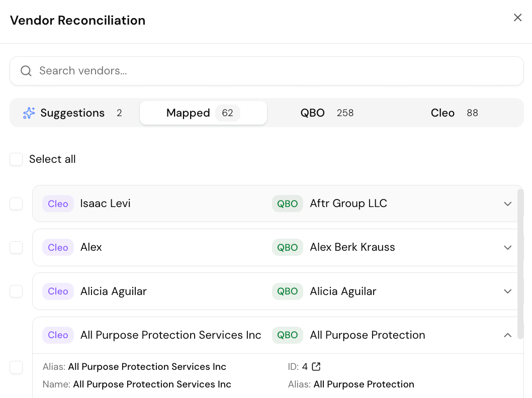Viewport: 532px width, 398px height.
Task: Click the QBO badge beside Aftr Group LLC
Action: click(288, 204)
